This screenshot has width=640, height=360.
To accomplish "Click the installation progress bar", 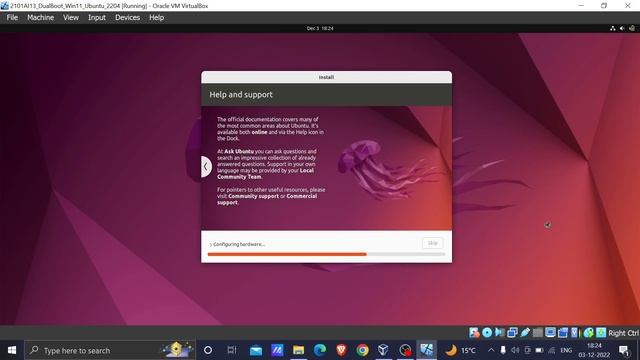I will (x=327, y=254).
